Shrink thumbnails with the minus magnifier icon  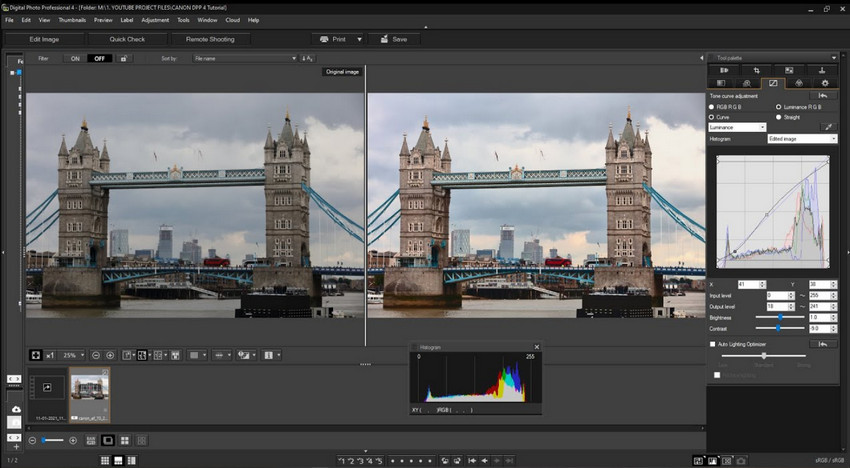tap(33, 440)
